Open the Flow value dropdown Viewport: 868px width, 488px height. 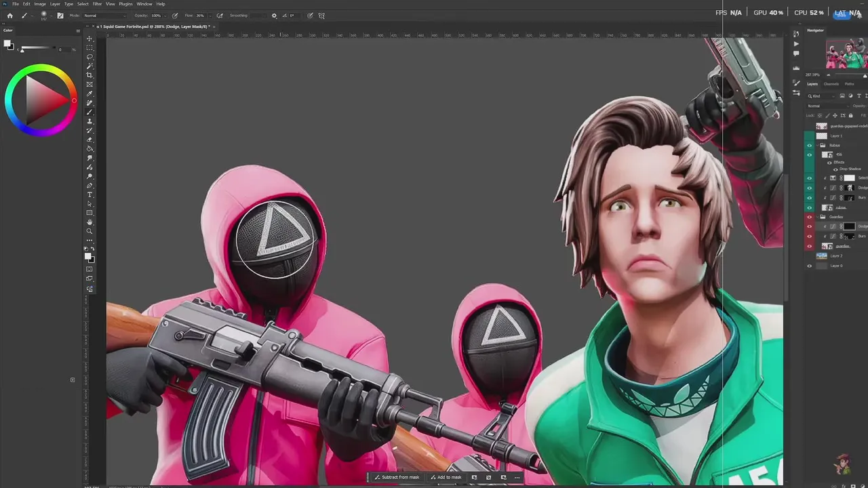(210, 16)
